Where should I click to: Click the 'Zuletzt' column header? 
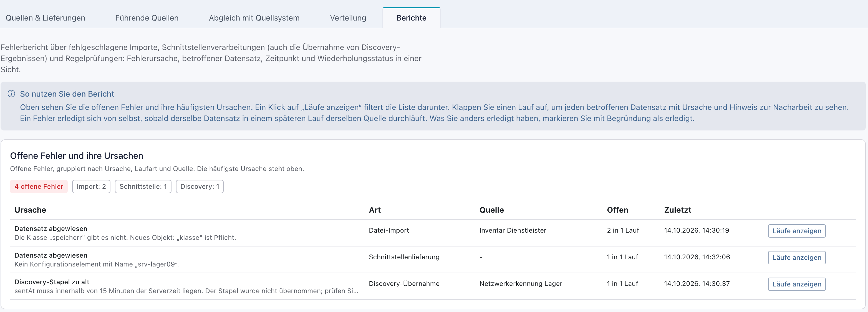tap(678, 210)
